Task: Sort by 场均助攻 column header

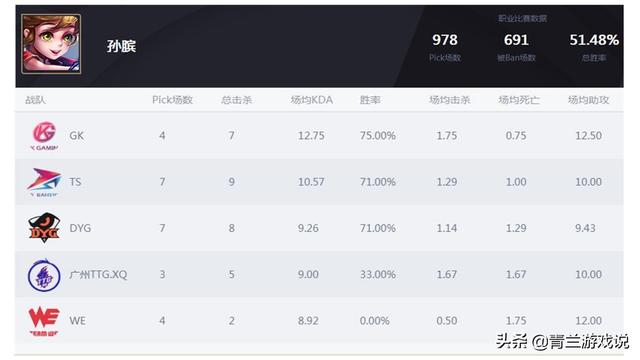Action: 588,100
